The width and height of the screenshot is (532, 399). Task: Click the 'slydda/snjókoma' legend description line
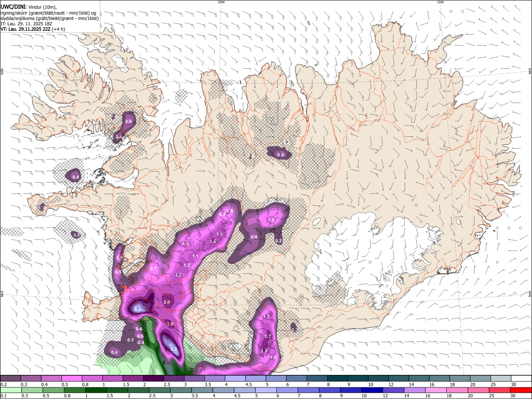49,18
